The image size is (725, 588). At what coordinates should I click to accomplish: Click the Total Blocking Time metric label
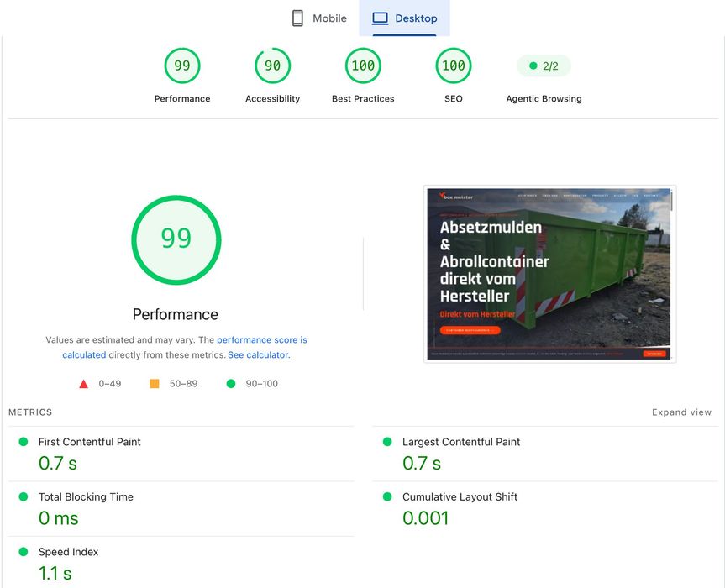pos(86,496)
